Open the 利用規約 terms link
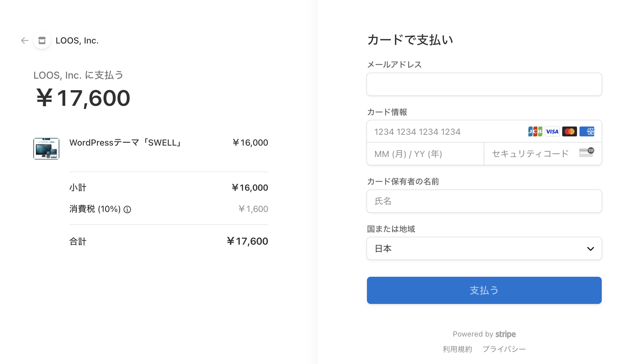The width and height of the screenshot is (632, 364). pos(457,349)
